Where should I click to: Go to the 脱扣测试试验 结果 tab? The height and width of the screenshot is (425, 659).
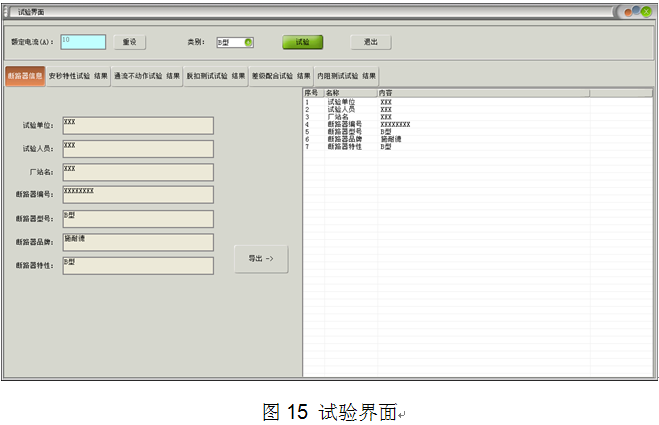tap(215, 75)
